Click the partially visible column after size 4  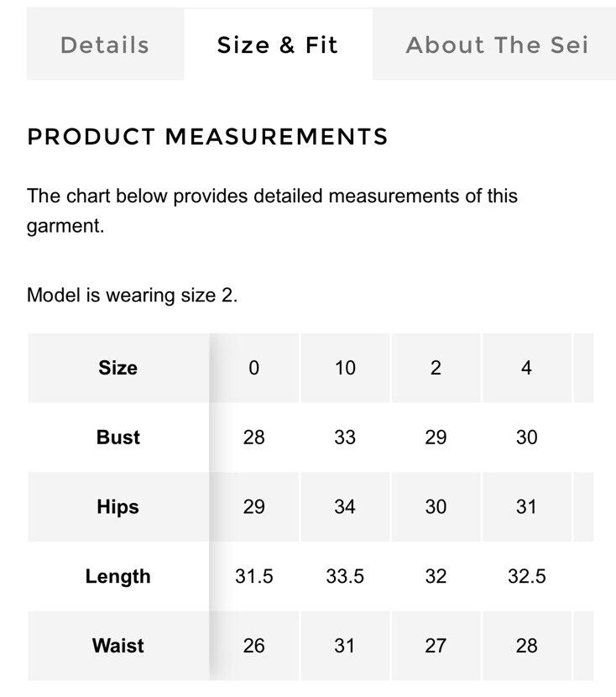[x=583, y=368]
